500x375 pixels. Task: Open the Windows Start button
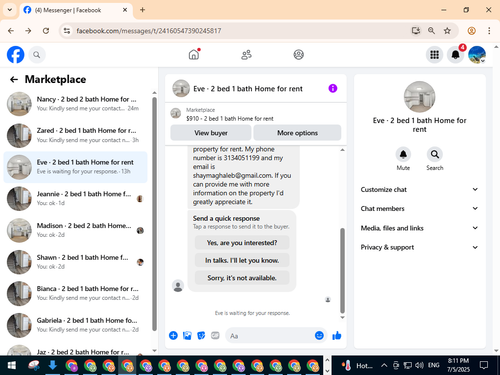12,366
